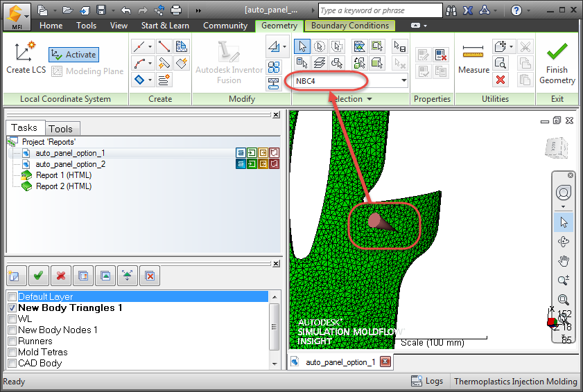The height and width of the screenshot is (392, 583).
Task: Open the Logs panel from status bar
Action: pyautogui.click(x=427, y=381)
